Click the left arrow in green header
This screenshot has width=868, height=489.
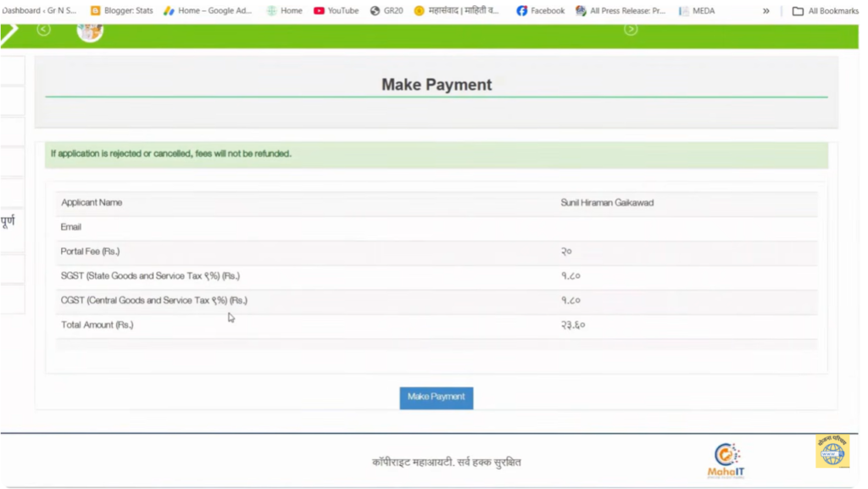pyautogui.click(x=44, y=30)
